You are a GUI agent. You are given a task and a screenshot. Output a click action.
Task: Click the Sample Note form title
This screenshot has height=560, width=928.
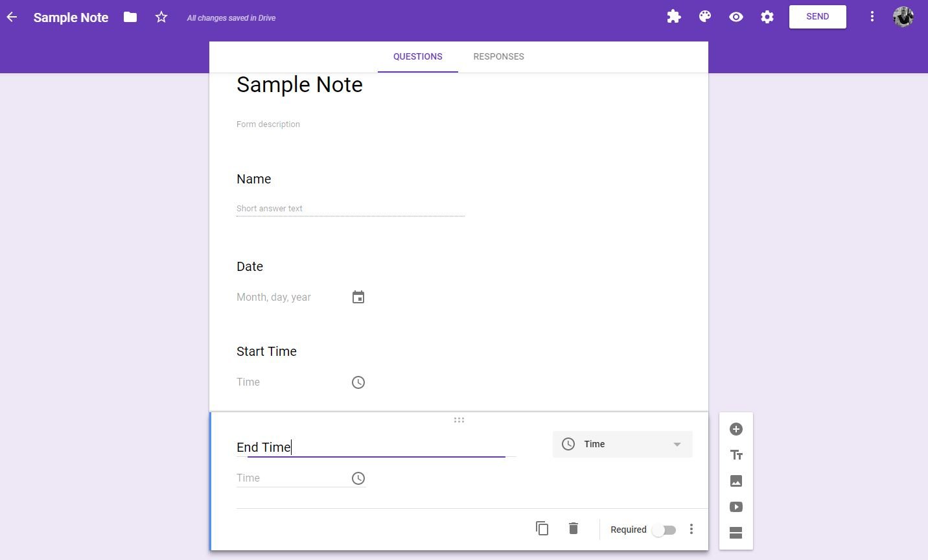[299, 84]
